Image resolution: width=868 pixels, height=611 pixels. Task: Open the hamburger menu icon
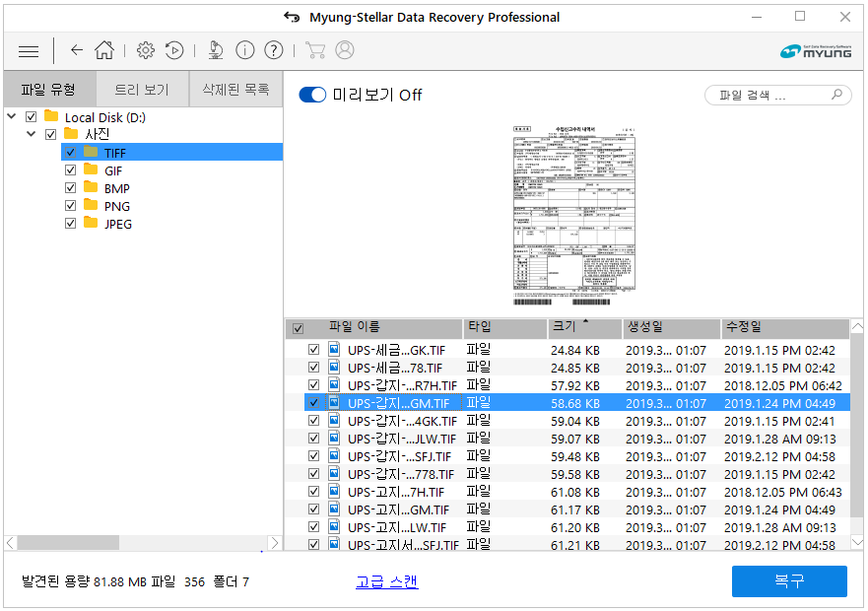click(29, 51)
